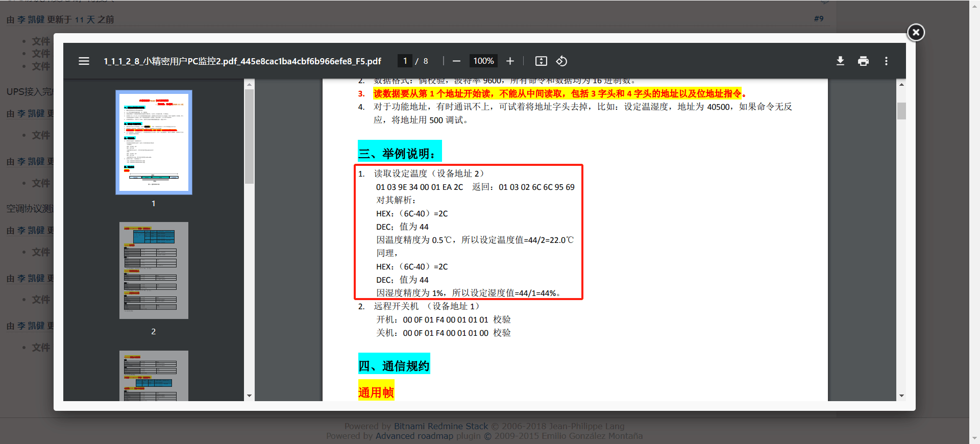980x444 pixels.
Task: Select page 1 thumbnail
Action: coord(154,142)
